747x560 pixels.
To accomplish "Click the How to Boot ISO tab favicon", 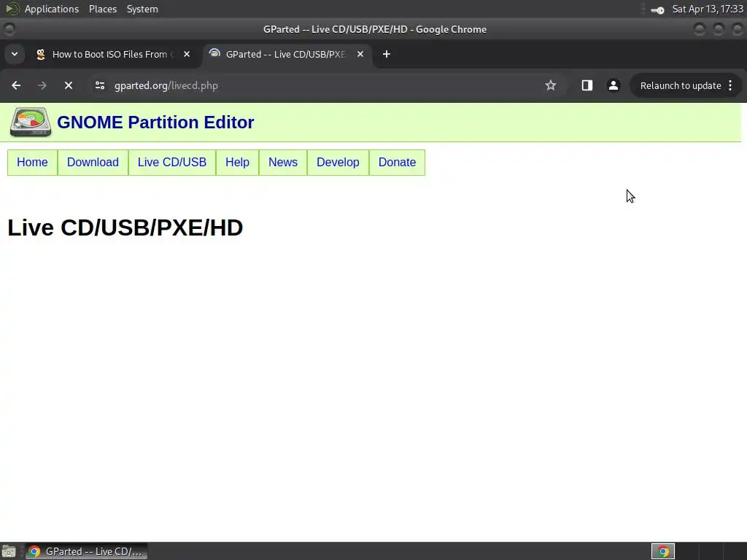I will point(41,54).
